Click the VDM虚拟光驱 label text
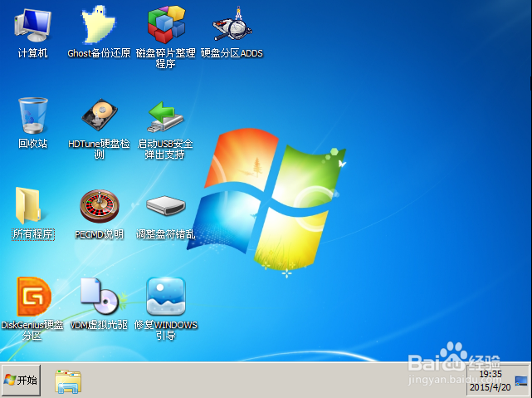 [x=99, y=325]
